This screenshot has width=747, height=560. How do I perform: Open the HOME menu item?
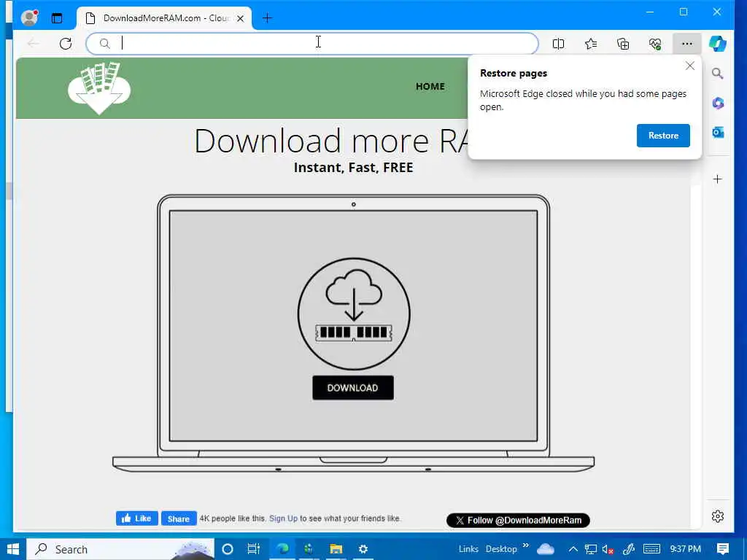pos(430,86)
